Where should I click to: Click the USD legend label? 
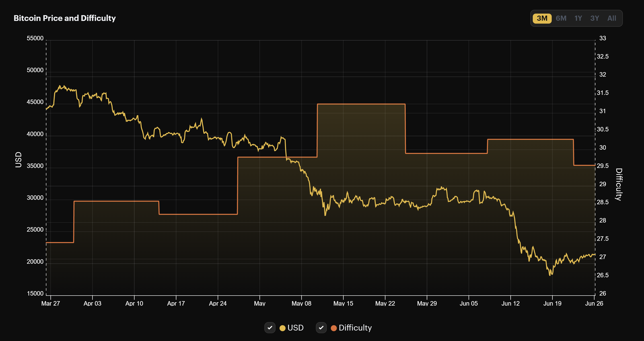(296, 327)
